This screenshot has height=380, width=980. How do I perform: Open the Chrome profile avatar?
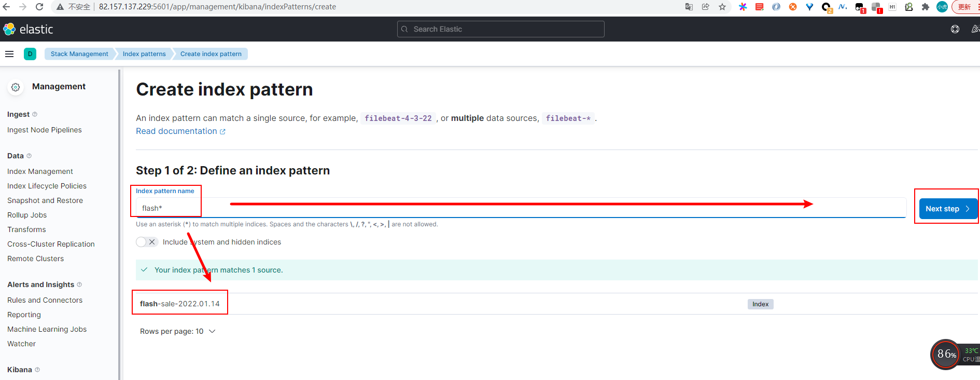(x=942, y=7)
